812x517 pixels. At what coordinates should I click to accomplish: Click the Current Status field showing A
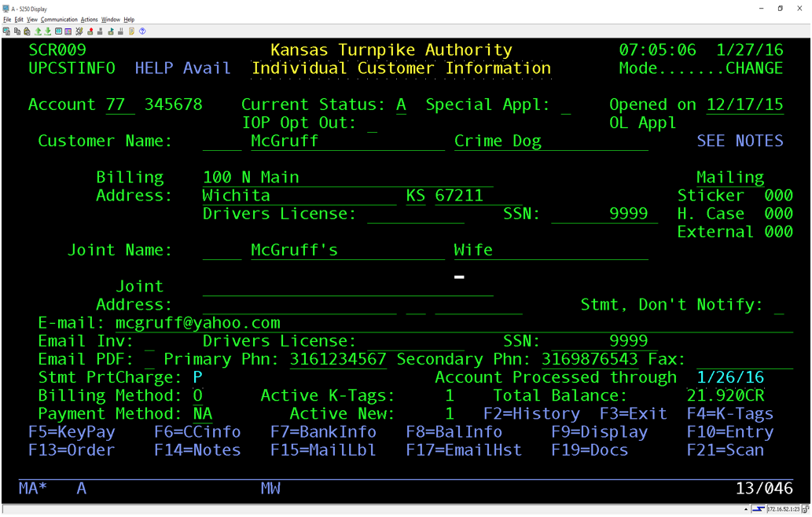tap(401, 104)
